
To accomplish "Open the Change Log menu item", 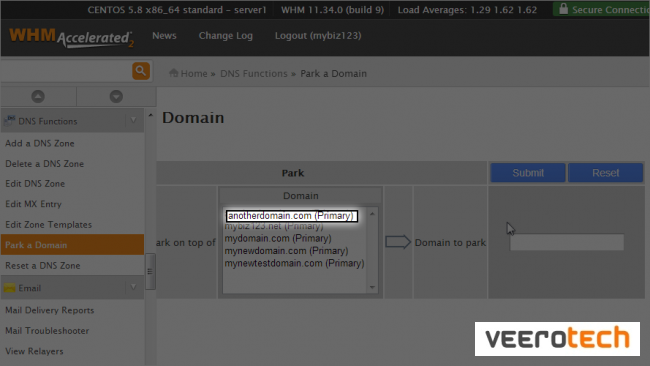I will [226, 36].
